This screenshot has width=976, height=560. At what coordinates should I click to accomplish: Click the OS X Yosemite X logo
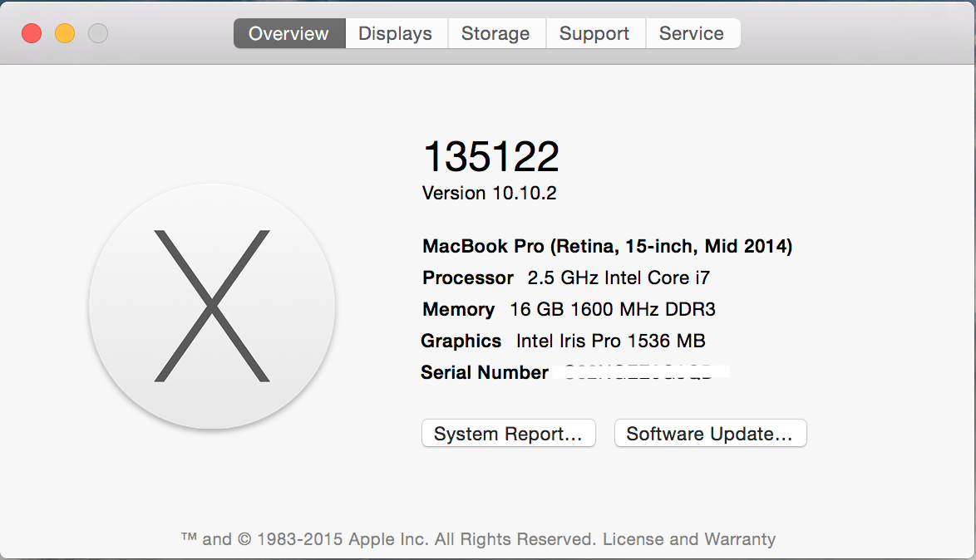click(212, 306)
